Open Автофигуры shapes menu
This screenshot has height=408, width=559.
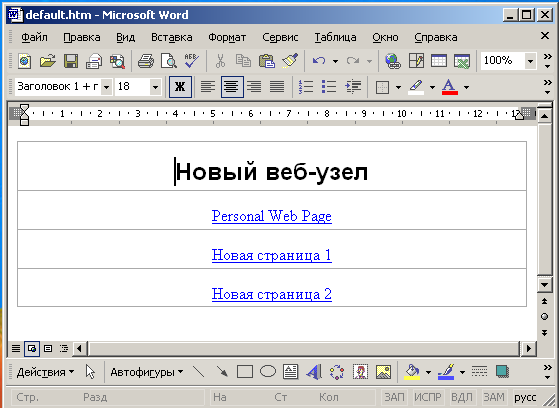pos(147,372)
